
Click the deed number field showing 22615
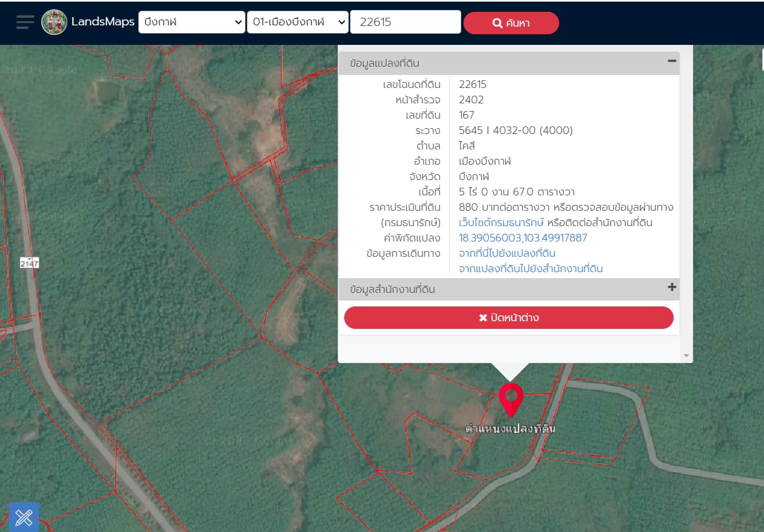406,22
